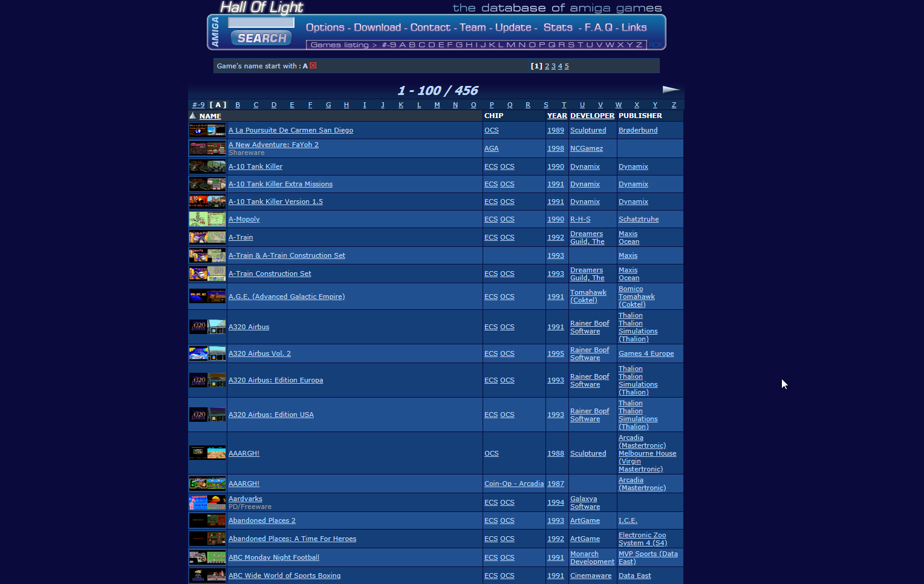Click the Aardvarks game thumbnail
Screen dimensions: 924x584
click(x=207, y=502)
